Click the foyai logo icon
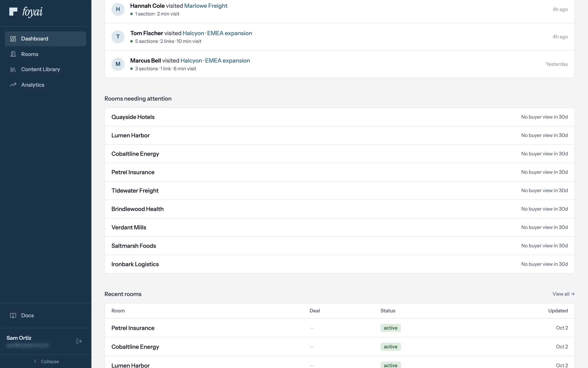This screenshot has width=588, height=368. [13, 11]
